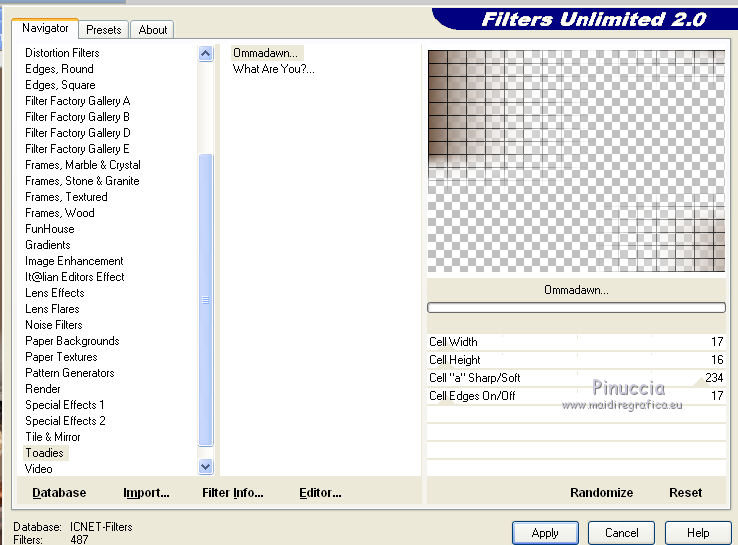Image resolution: width=738 pixels, height=545 pixels.
Task: Open Filter Info...
Action: point(233,492)
